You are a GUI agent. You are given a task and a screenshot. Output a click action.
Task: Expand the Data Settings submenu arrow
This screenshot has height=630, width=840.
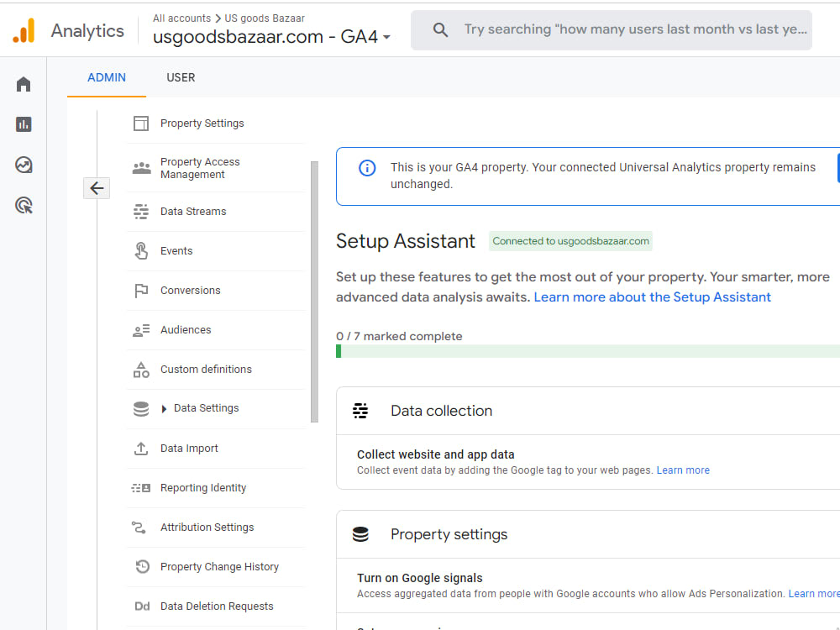pyautogui.click(x=164, y=409)
